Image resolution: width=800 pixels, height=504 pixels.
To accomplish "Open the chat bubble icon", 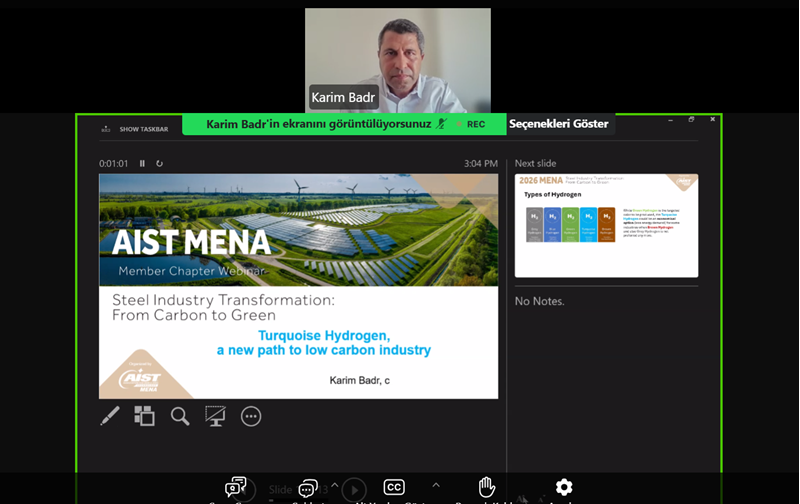I will click(x=308, y=488).
